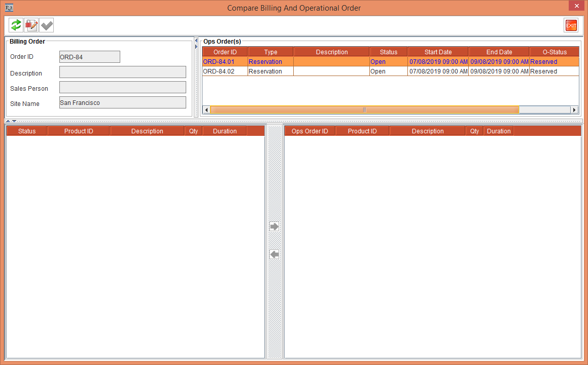Click the Qty column header in left table
588x365 pixels.
(193, 131)
